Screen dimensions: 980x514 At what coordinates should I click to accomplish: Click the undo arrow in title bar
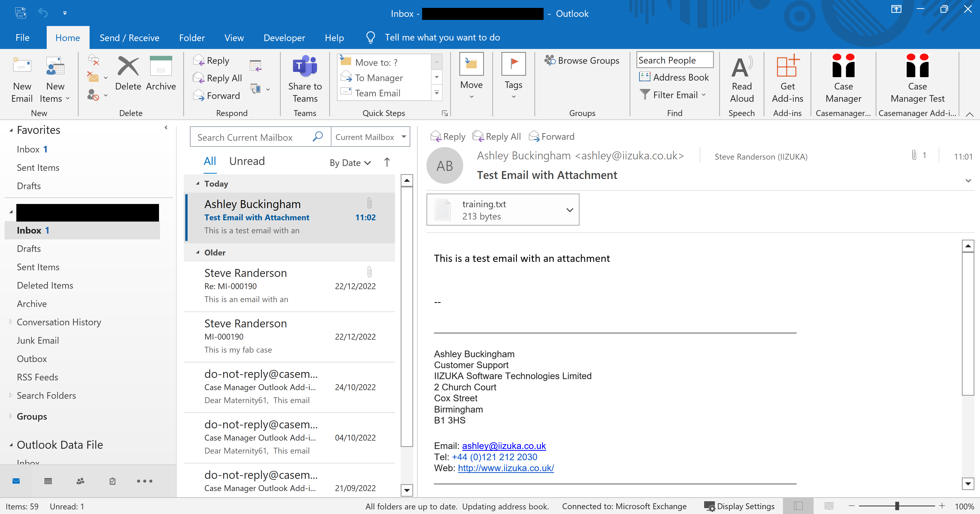pyautogui.click(x=43, y=13)
